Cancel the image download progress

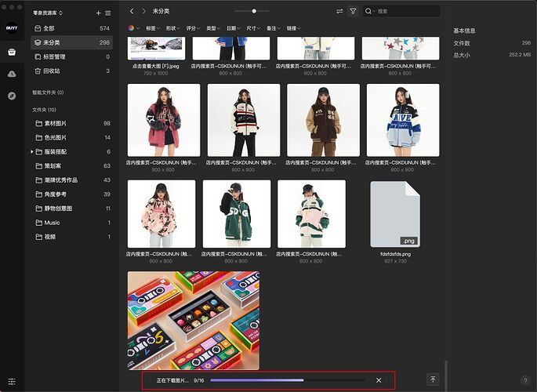coord(379,380)
